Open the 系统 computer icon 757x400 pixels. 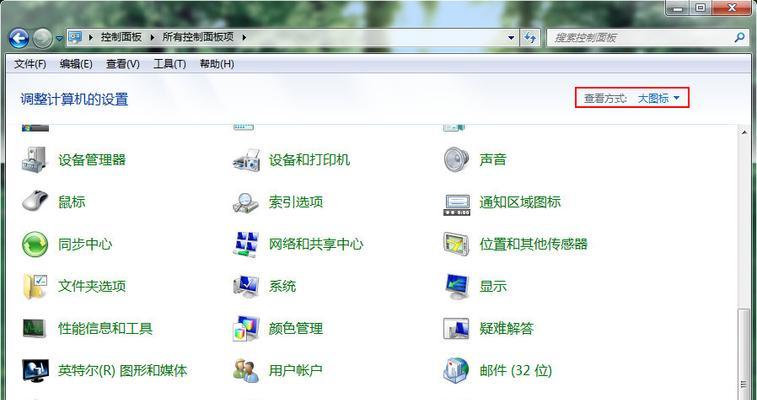coord(246,286)
